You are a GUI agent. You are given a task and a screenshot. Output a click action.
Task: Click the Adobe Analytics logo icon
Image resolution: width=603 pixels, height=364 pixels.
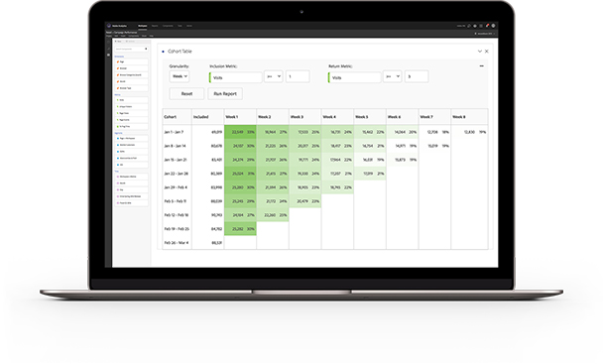point(109,26)
